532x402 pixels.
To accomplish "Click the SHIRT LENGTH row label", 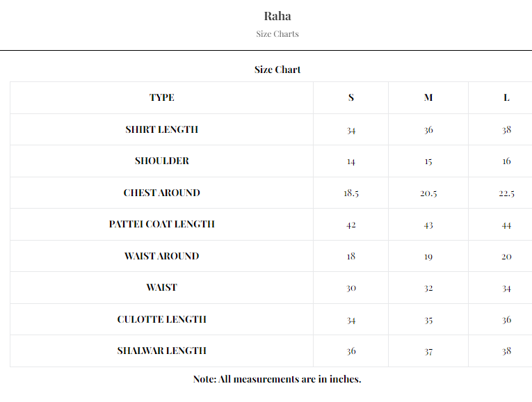I will coord(162,129).
